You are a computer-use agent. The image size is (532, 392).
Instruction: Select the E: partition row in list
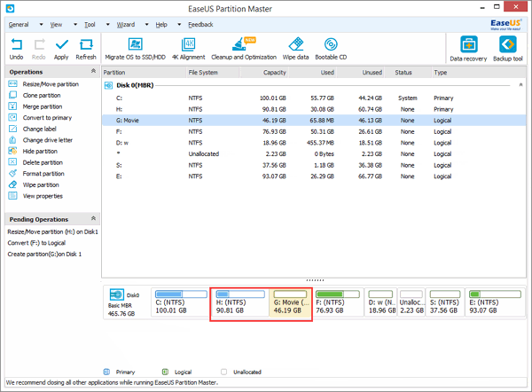tap(314, 176)
